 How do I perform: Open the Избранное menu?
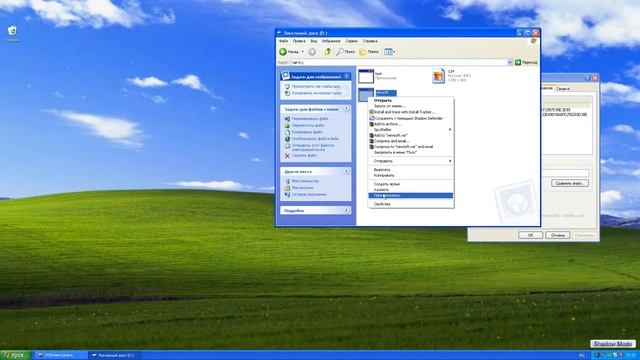tap(331, 41)
